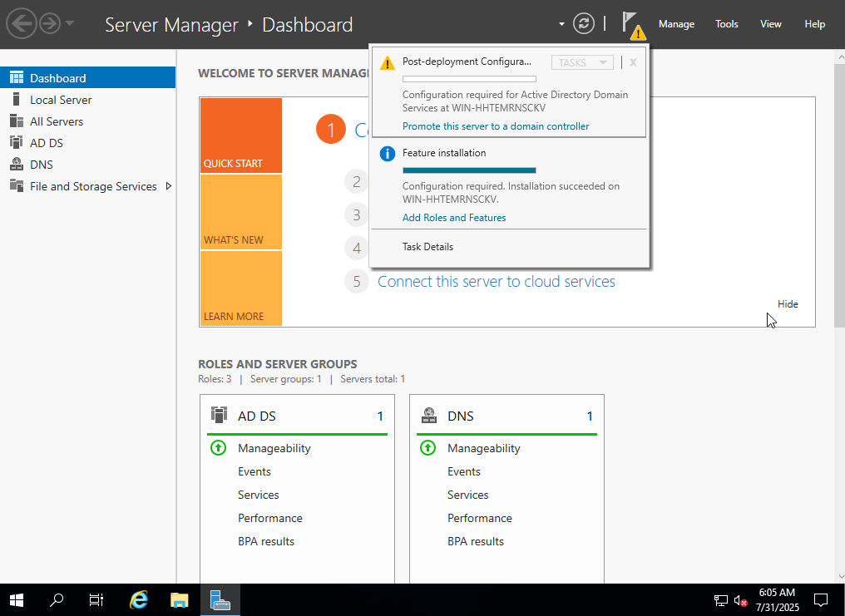Click the back navigation arrow
The width and height of the screenshot is (845, 616).
pyautogui.click(x=21, y=24)
